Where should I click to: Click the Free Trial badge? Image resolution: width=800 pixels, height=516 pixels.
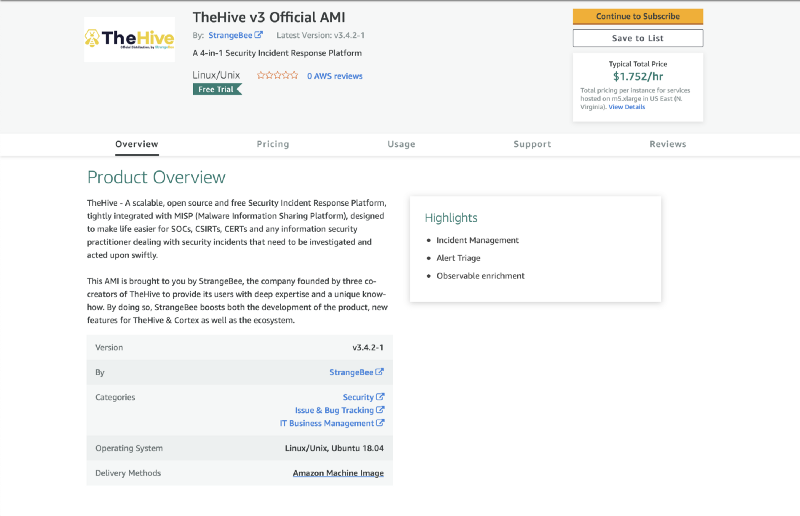point(217,89)
